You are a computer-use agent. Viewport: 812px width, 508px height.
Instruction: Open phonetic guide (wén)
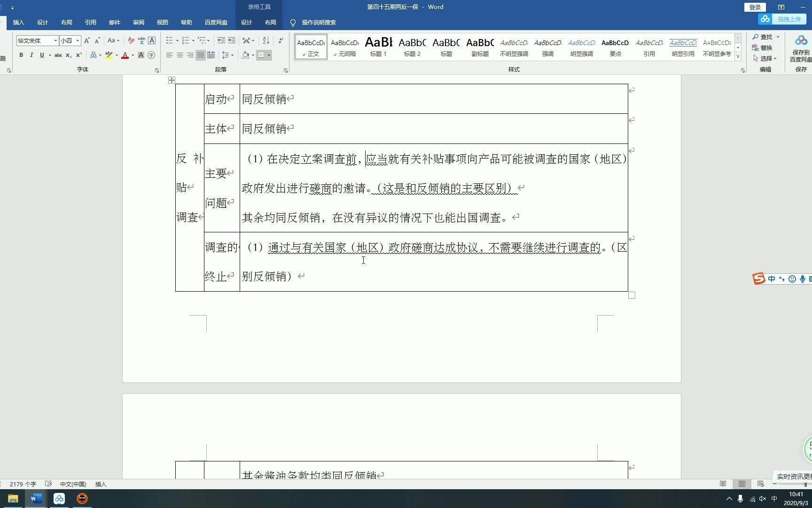coord(141,40)
